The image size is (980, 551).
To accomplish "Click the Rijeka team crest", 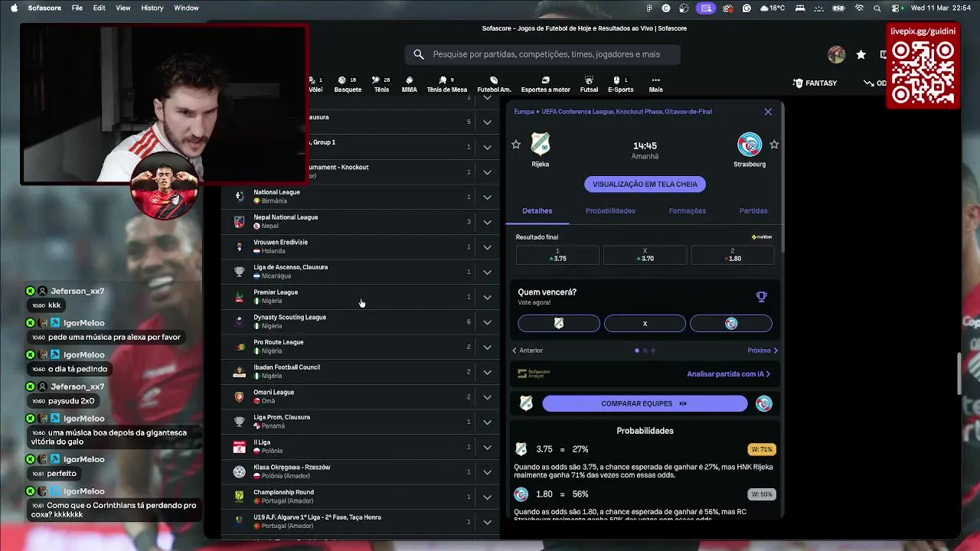I will [541, 144].
